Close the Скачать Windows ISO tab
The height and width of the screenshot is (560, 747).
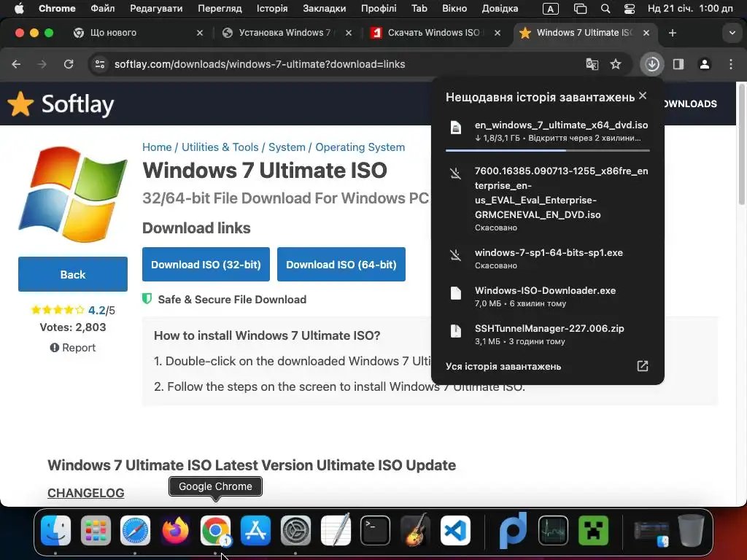point(498,33)
